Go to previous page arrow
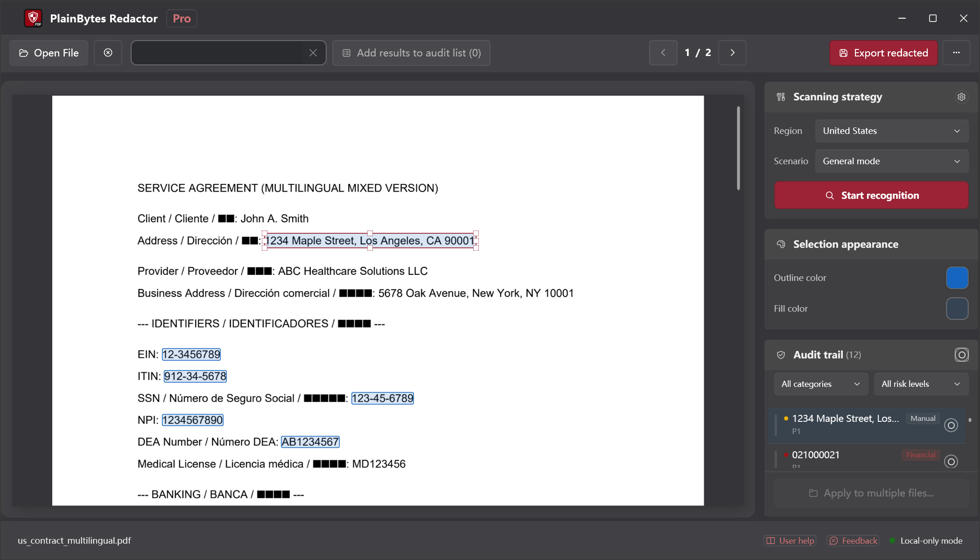The image size is (980, 560). [x=663, y=53]
